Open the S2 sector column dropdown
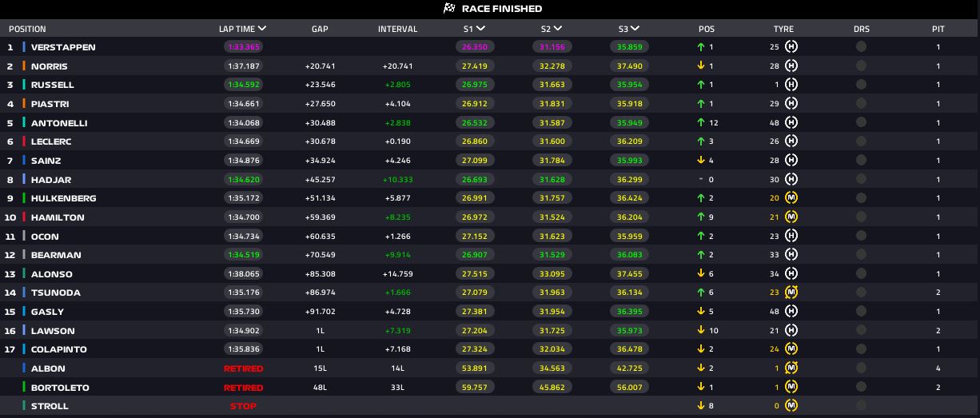980x418 pixels. (x=558, y=29)
